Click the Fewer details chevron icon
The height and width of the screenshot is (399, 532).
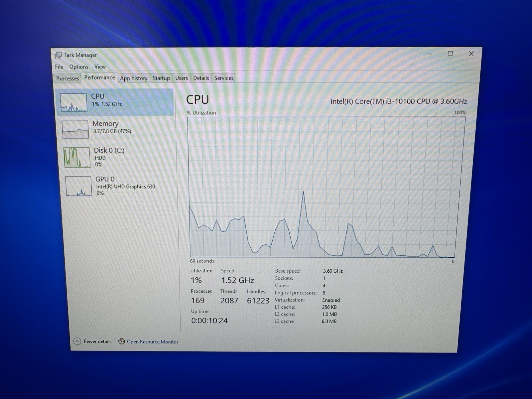[77, 341]
